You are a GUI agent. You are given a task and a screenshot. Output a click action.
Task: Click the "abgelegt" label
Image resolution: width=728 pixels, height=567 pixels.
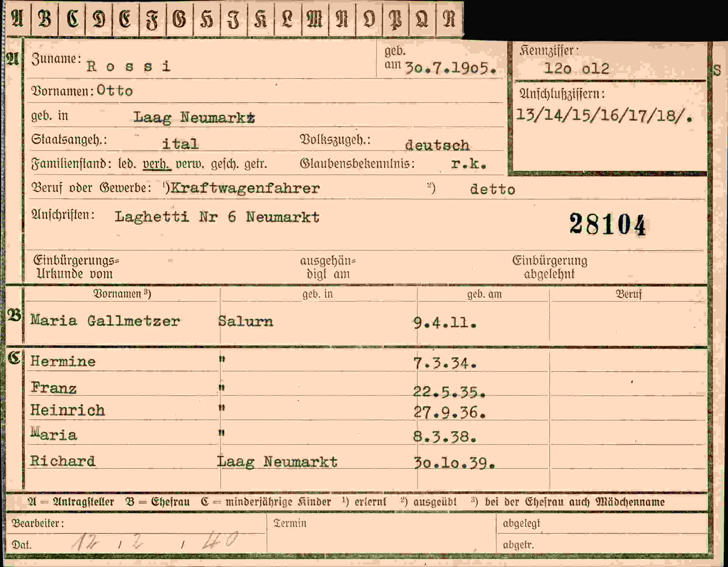click(521, 524)
